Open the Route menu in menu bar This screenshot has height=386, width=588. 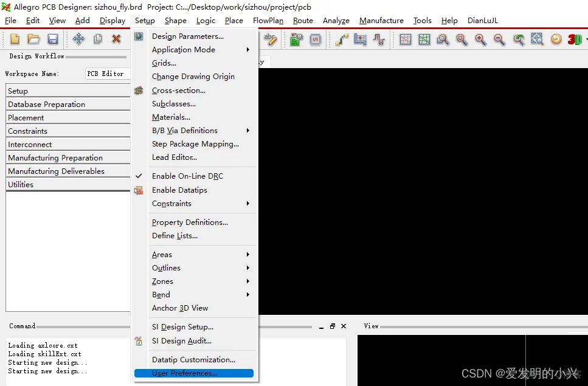[x=303, y=21]
